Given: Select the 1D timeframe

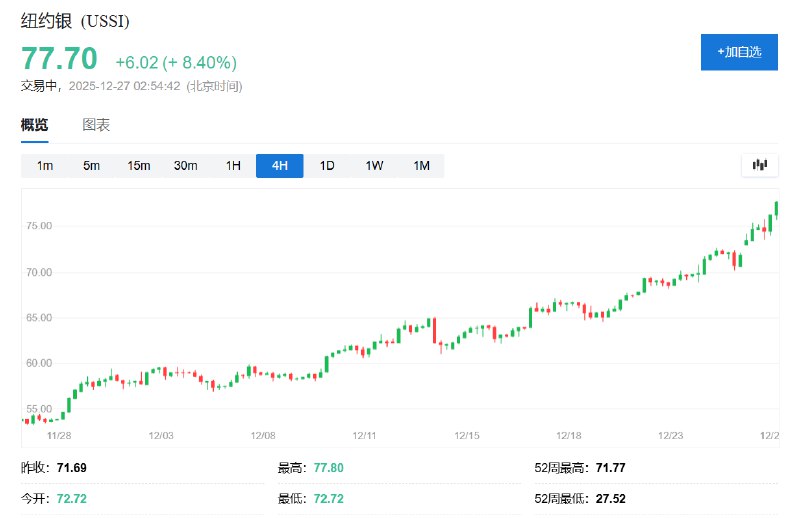Looking at the screenshot, I should coord(327,166).
